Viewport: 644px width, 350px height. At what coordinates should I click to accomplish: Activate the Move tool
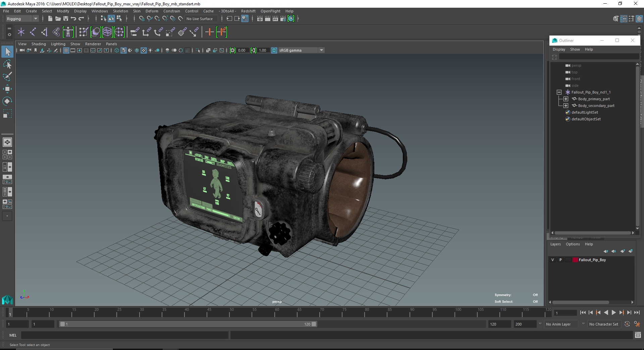click(7, 89)
